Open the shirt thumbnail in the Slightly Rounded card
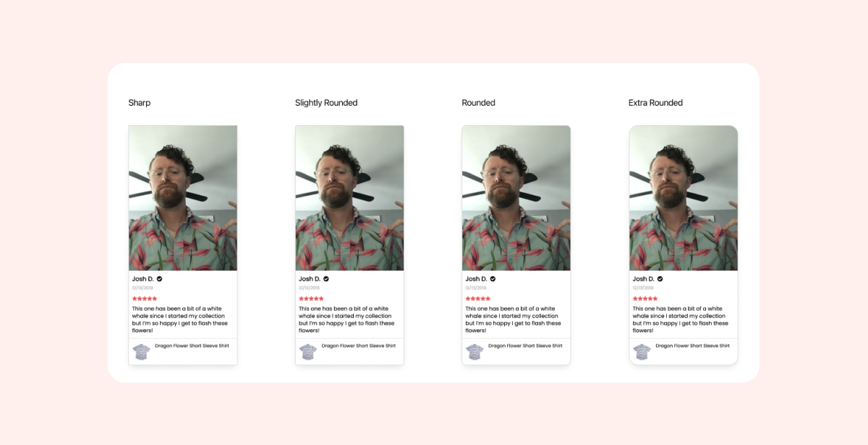The image size is (868, 445). click(308, 352)
